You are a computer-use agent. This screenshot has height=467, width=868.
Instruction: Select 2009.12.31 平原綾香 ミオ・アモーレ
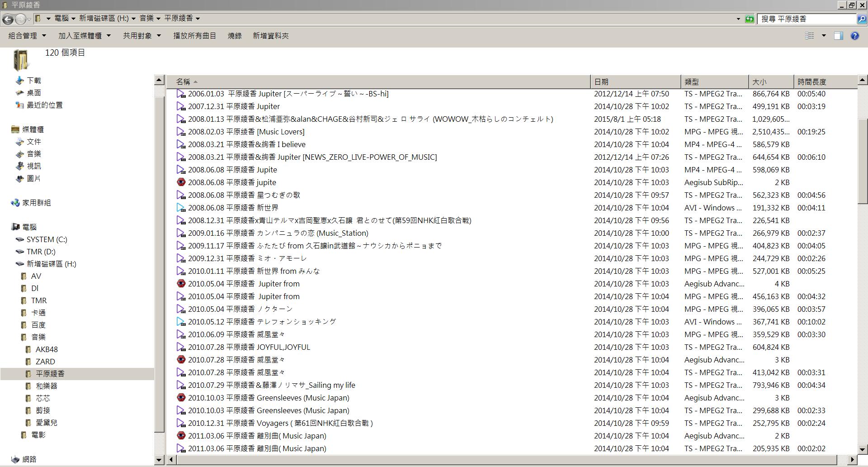[x=247, y=258]
